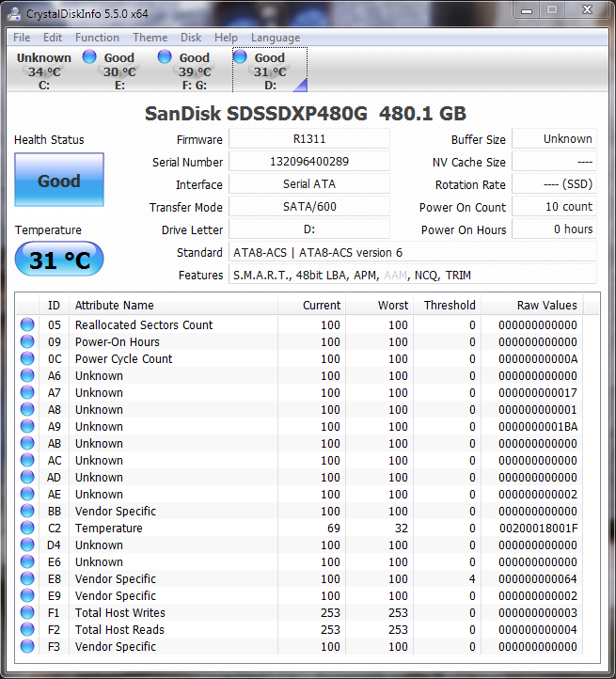The width and height of the screenshot is (616, 679).
Task: Open the Function menu
Action: 97,38
